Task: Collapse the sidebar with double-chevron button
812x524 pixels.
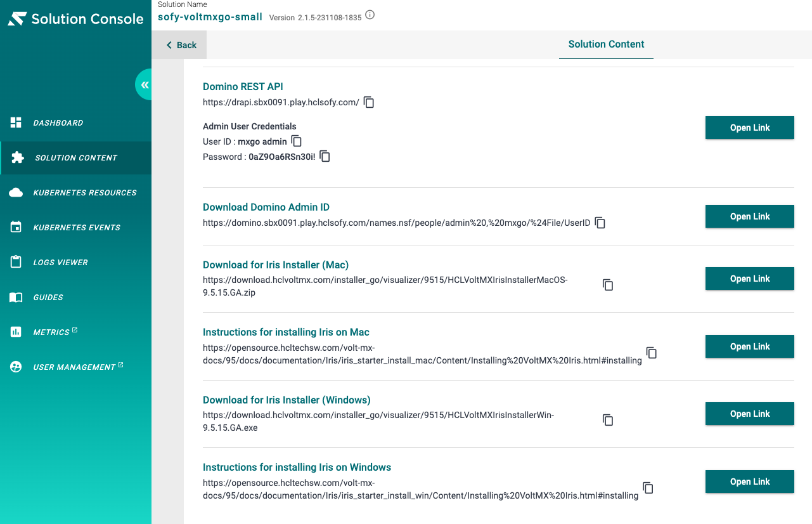Action: tap(145, 84)
